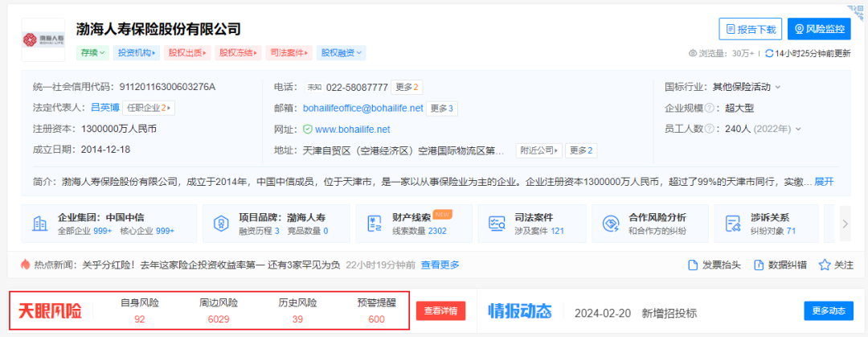Image resolution: width=868 pixels, height=337 pixels.
Task: Expand the 股权冻结 tag
Action: (238, 53)
